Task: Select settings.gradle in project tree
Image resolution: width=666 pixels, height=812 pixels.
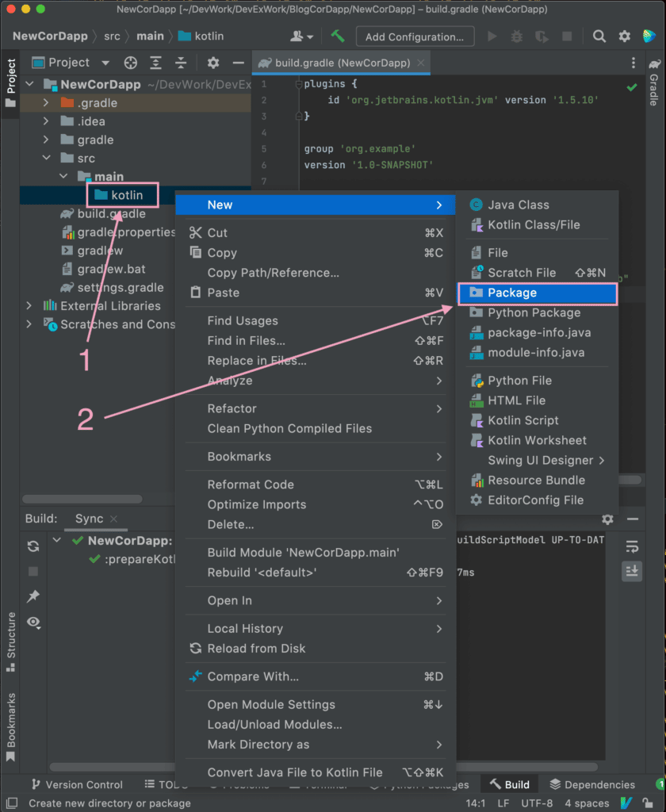Action: click(113, 287)
